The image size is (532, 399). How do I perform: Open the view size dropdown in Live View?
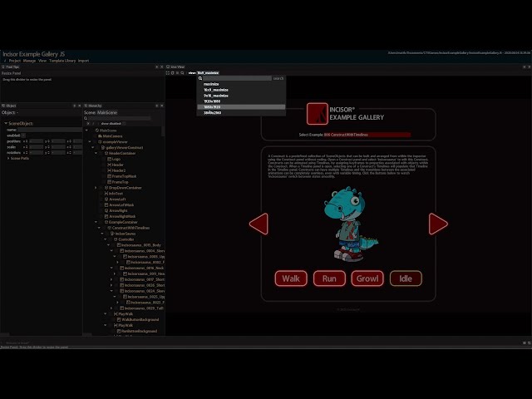pos(208,73)
